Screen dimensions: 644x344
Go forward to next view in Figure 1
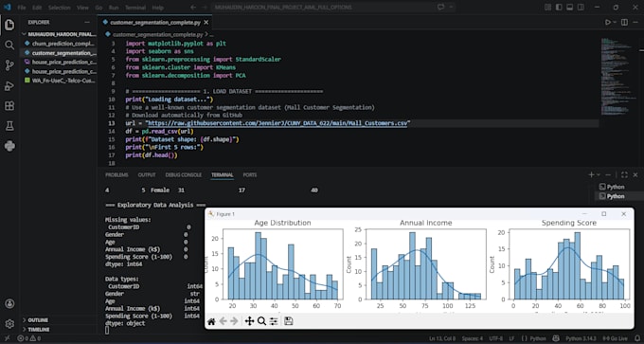[234, 321]
